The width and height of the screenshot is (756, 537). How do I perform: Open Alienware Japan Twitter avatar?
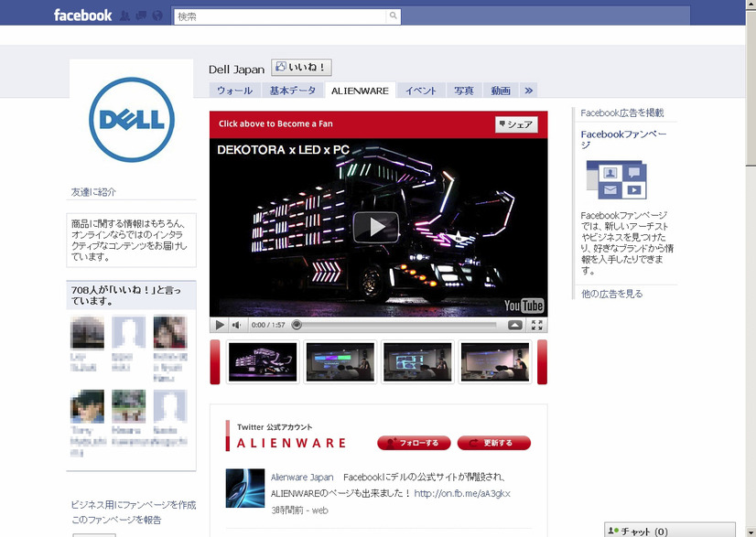[x=245, y=488]
